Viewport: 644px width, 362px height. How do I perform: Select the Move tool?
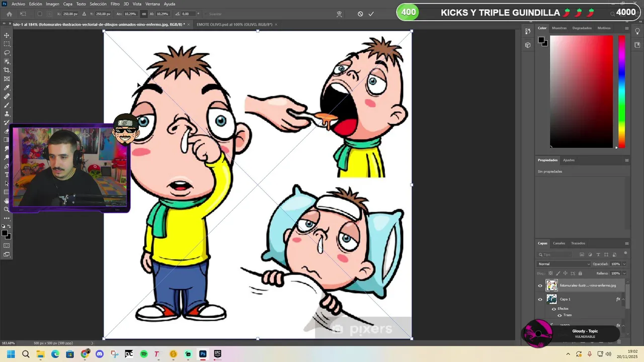[7, 35]
